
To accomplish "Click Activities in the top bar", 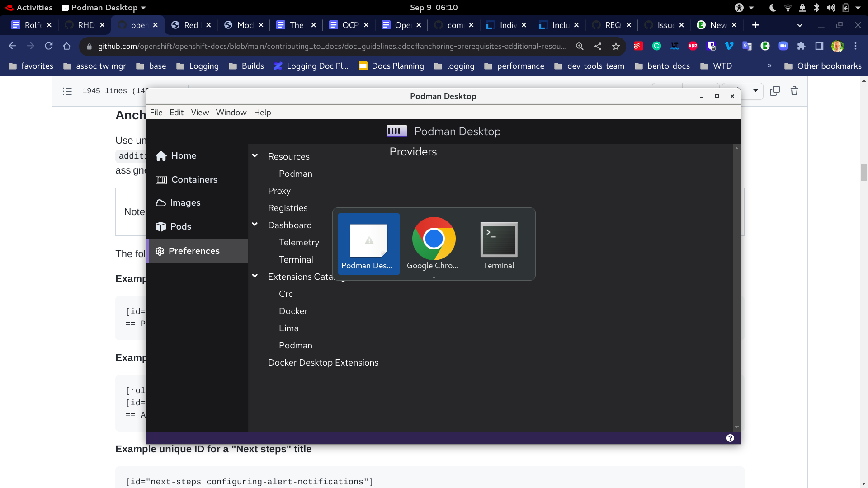I will (29, 8).
